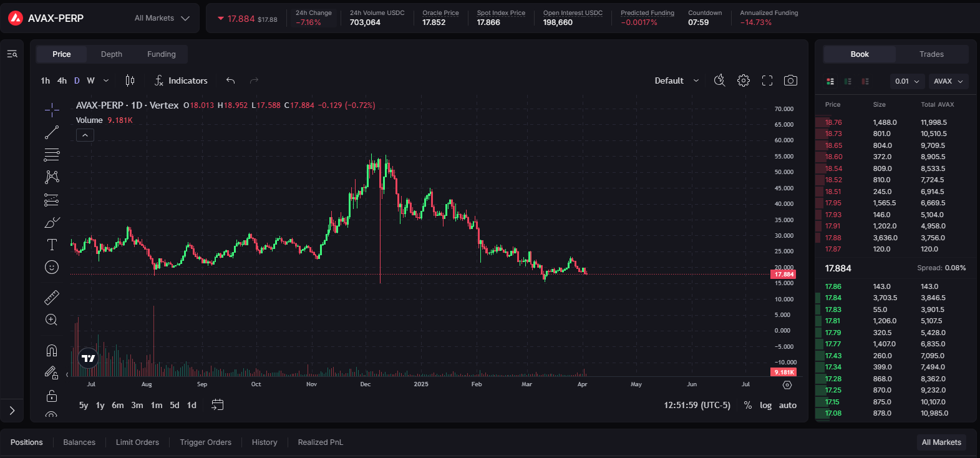Image resolution: width=980 pixels, height=458 pixels.
Task: Switch to the Book tab
Action: tap(860, 54)
